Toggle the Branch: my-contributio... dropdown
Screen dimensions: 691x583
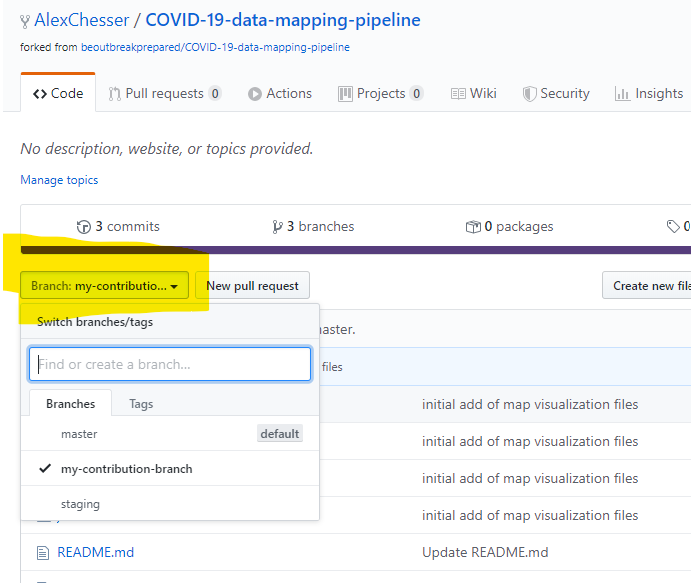[x=104, y=286]
